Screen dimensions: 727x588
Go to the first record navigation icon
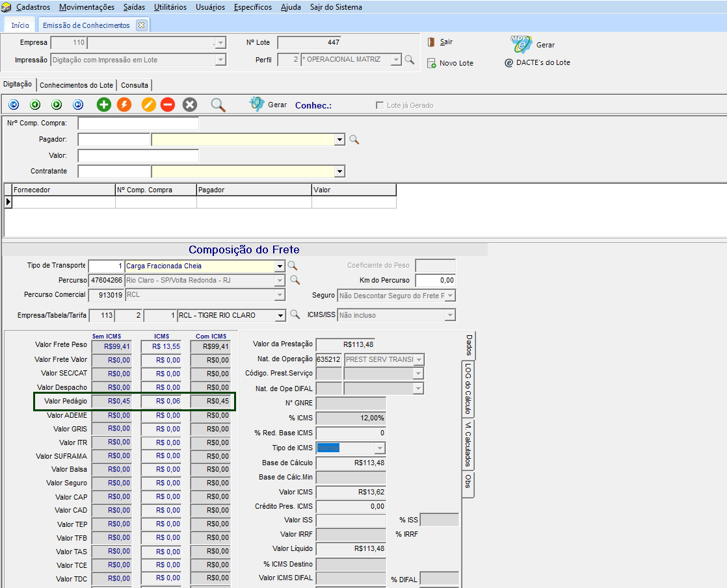click(14, 105)
